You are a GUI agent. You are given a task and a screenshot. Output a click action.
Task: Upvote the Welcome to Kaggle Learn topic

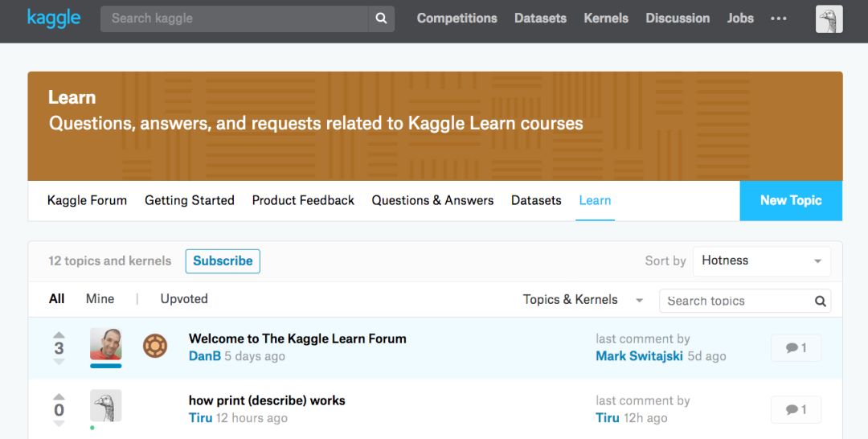coord(59,335)
